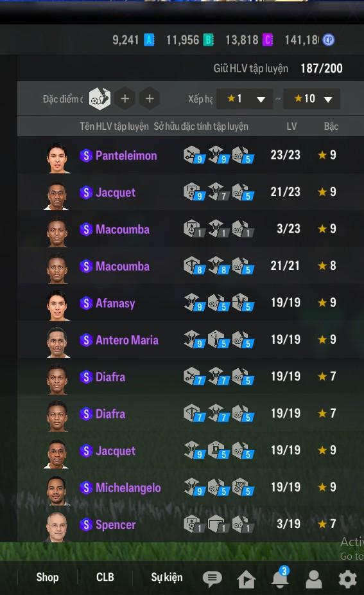364x595 pixels.
Task: Open the maximum star 10 rank dropdown
Action: click(x=311, y=99)
